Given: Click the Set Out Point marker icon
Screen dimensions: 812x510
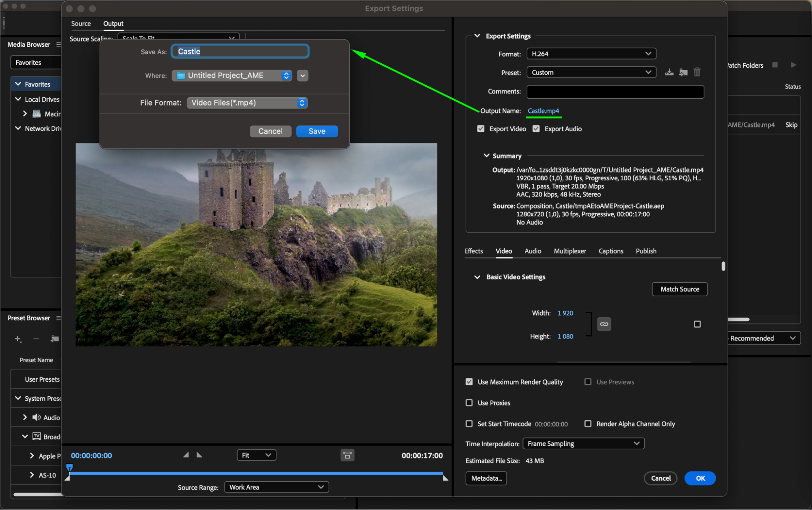Looking at the screenshot, I should tap(199, 455).
